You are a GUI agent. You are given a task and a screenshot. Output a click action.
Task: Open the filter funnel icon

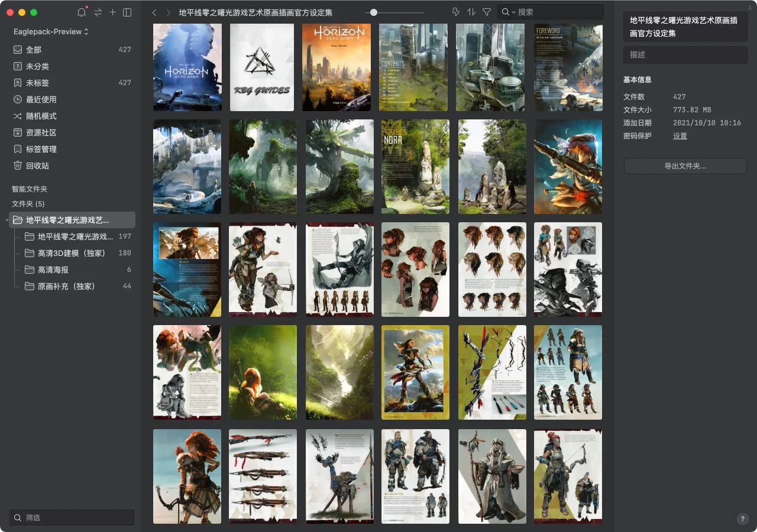pos(487,12)
